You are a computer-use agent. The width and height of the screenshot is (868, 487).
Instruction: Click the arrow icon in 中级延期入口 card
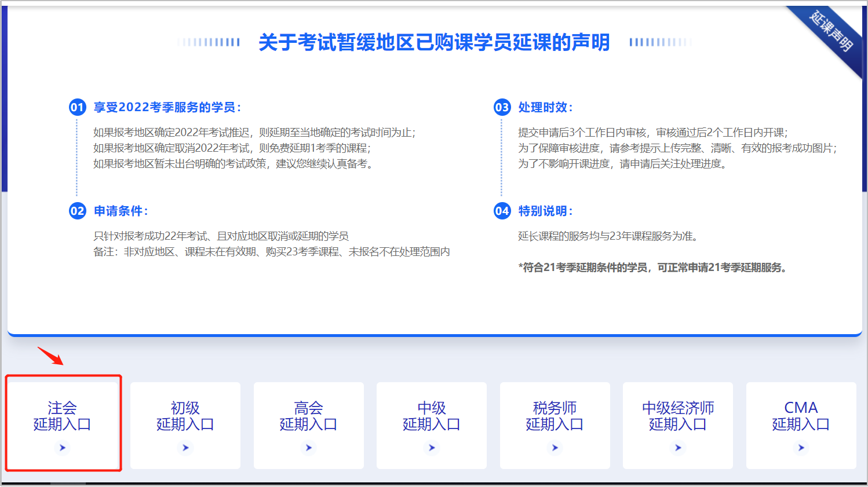point(432,448)
